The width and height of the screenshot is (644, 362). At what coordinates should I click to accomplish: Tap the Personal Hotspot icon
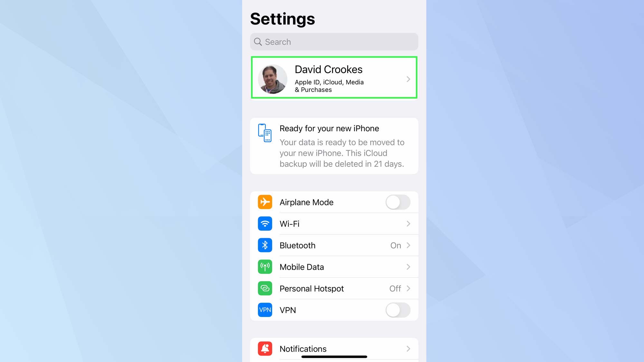pos(264,288)
